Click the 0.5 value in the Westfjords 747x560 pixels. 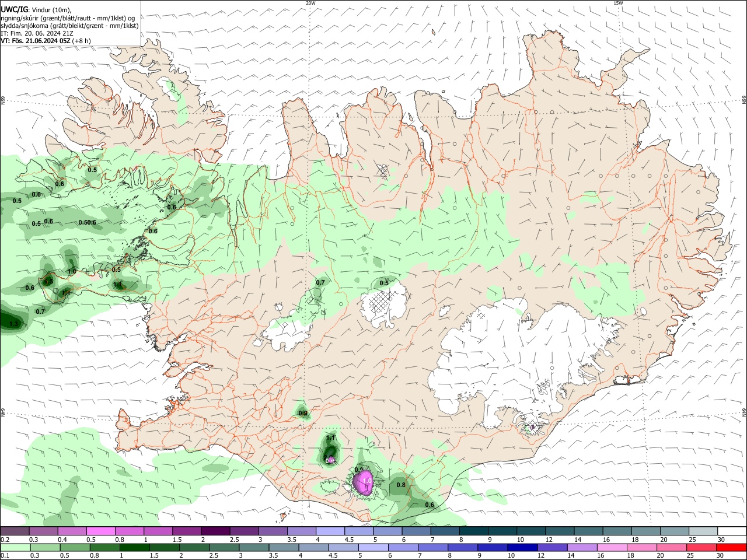click(x=92, y=170)
